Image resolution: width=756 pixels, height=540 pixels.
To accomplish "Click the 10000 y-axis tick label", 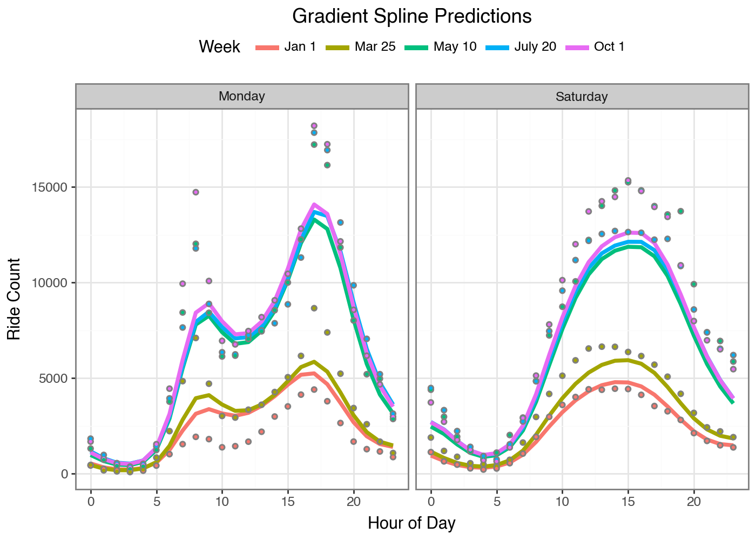I will coord(52,283).
